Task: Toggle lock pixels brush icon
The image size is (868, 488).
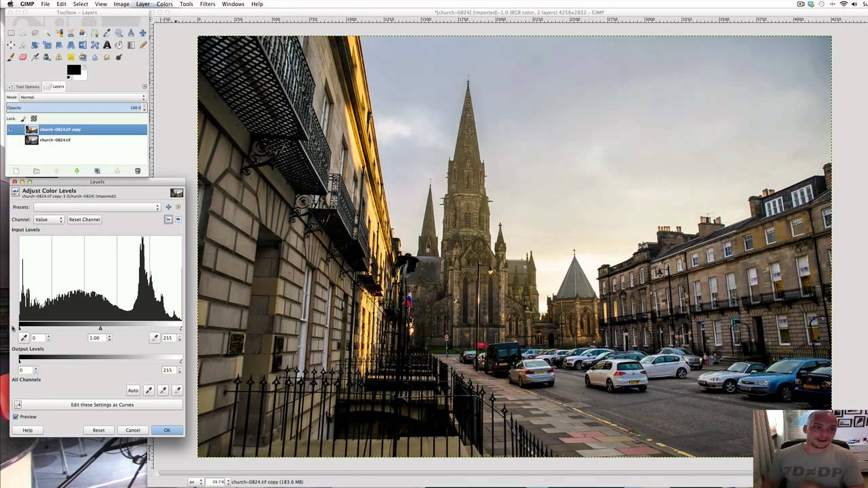Action: (23, 119)
